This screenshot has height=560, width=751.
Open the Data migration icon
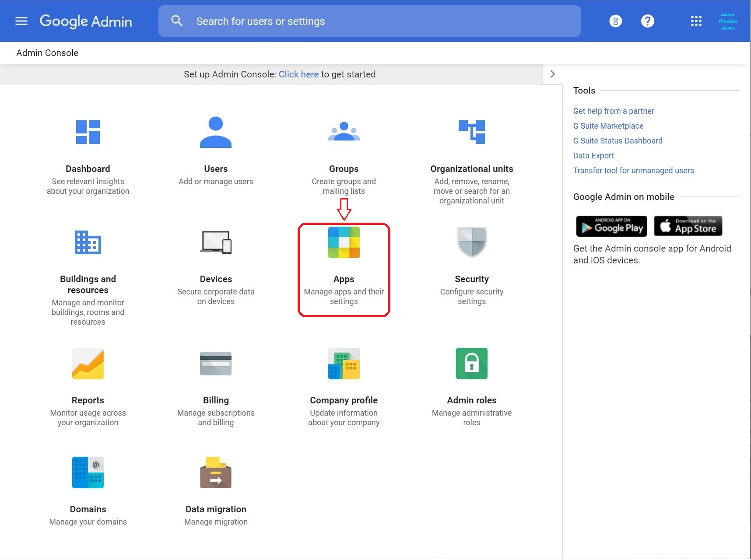216,472
